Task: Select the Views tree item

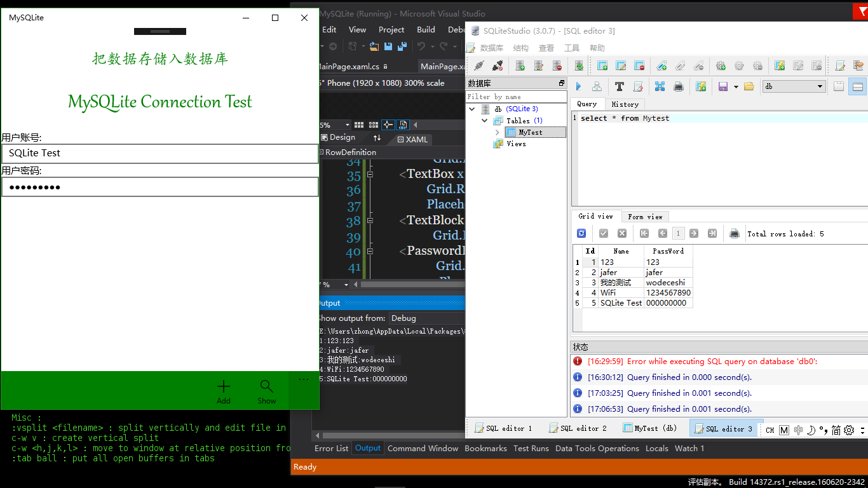Action: click(516, 144)
